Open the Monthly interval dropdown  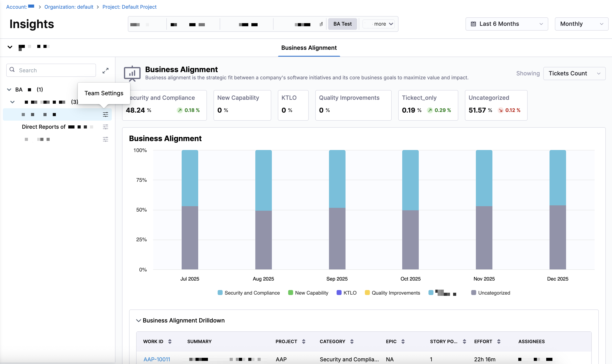click(581, 24)
